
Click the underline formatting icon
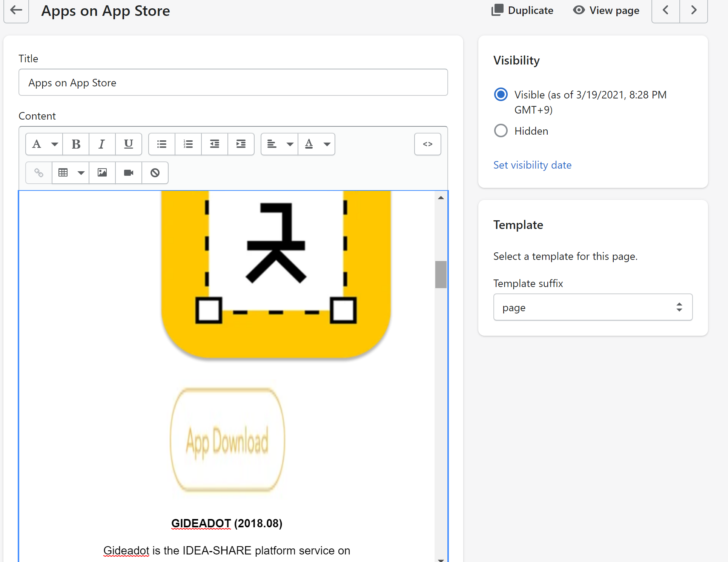pyautogui.click(x=128, y=144)
